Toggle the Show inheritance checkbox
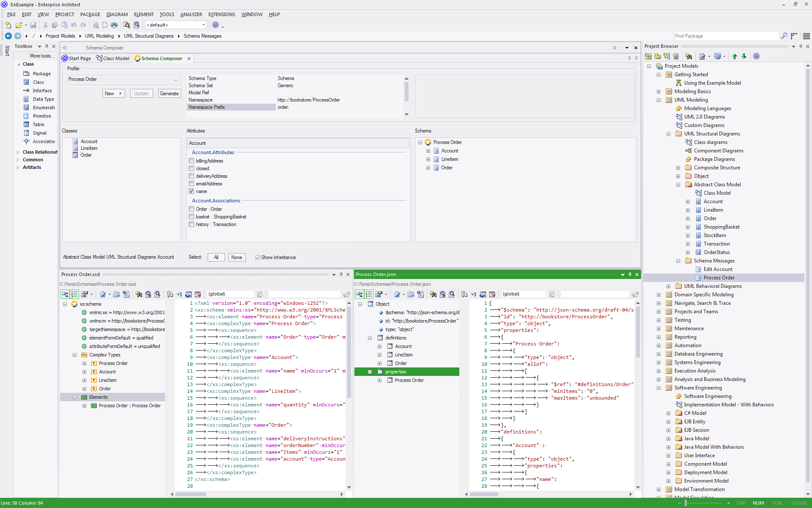The height and width of the screenshot is (508, 812). click(x=258, y=257)
